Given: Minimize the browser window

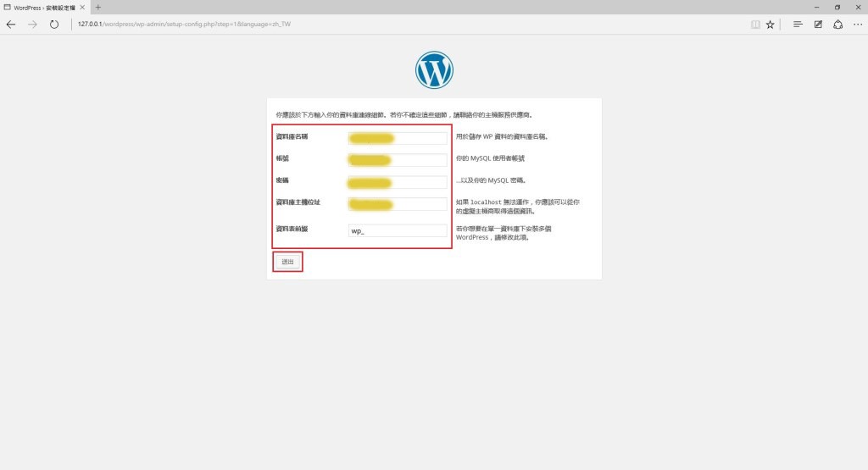Looking at the screenshot, I should coord(816,7).
